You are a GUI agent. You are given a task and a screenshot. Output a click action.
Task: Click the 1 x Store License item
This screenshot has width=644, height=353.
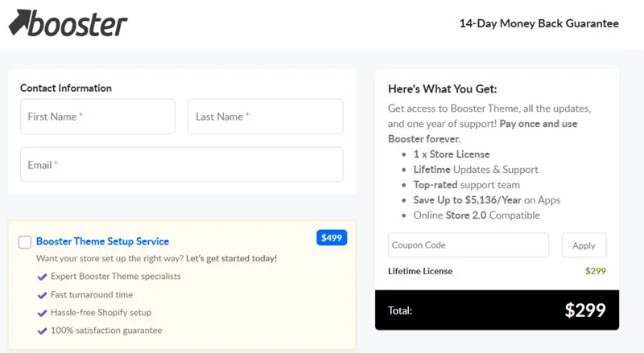(x=452, y=154)
